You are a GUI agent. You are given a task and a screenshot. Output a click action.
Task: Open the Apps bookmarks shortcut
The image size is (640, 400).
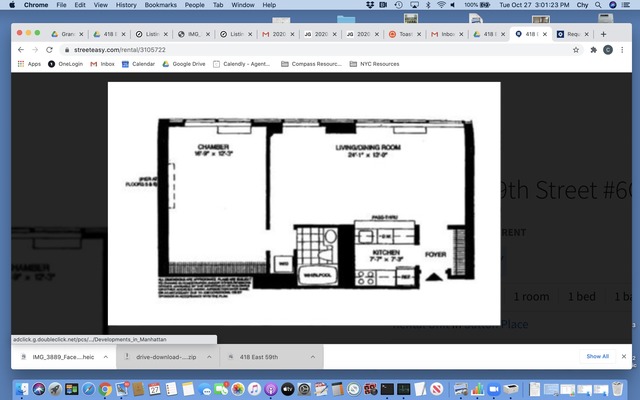point(29,64)
